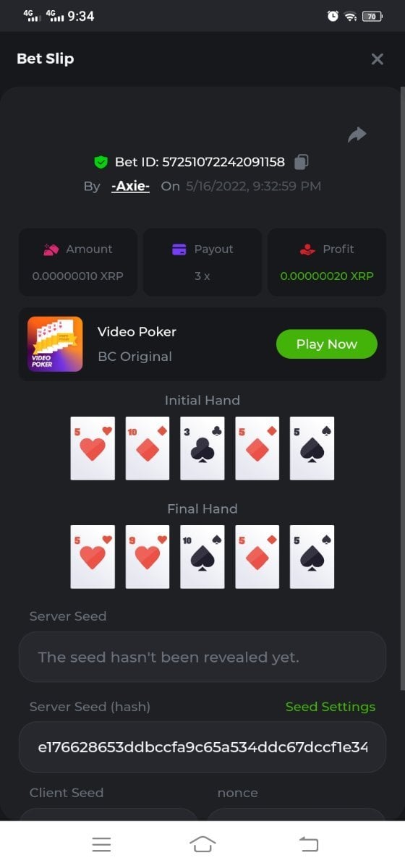Tap the Profit hand icon
The image size is (405, 868).
(307, 249)
